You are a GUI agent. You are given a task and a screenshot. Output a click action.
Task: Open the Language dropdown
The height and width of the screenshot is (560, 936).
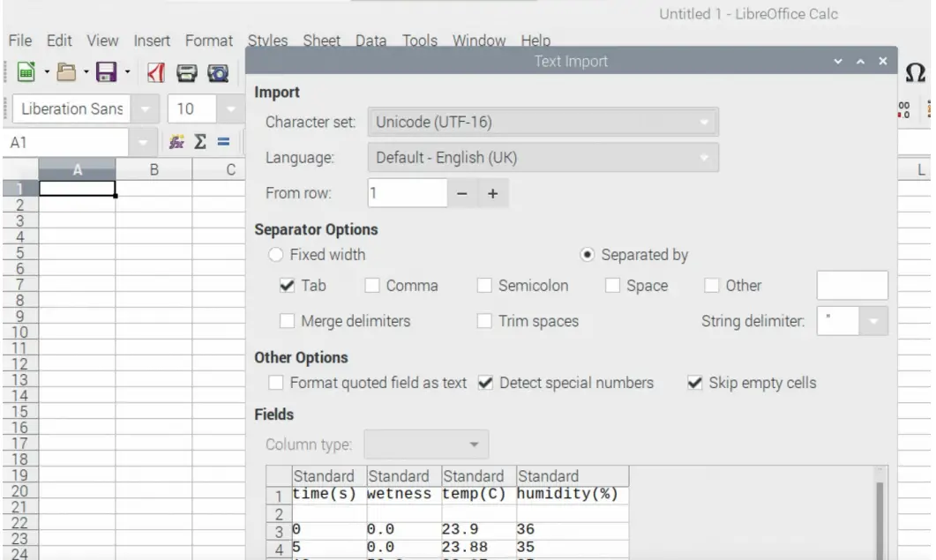[543, 158]
